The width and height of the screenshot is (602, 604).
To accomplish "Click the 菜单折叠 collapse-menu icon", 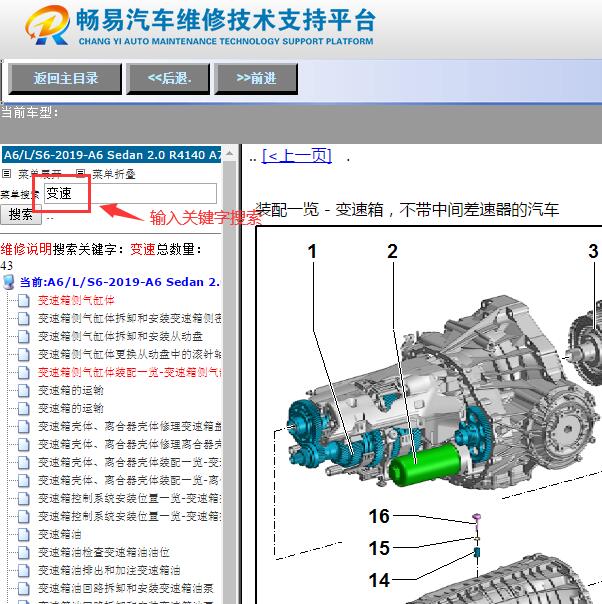I will 80,174.
